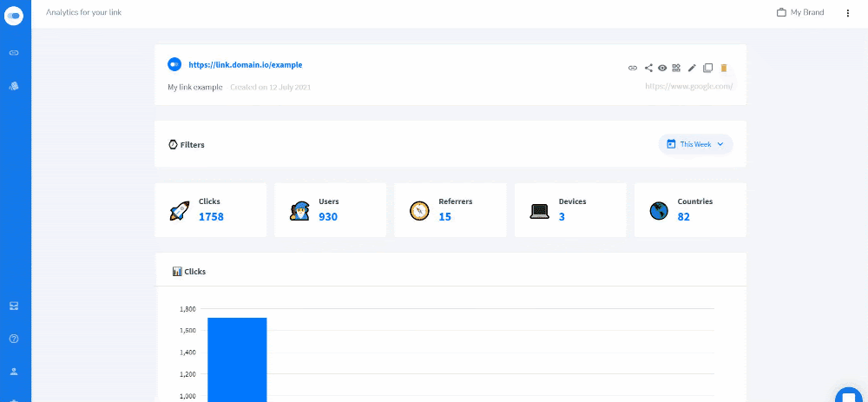
Task: Click the share icon for the link
Action: (648, 68)
